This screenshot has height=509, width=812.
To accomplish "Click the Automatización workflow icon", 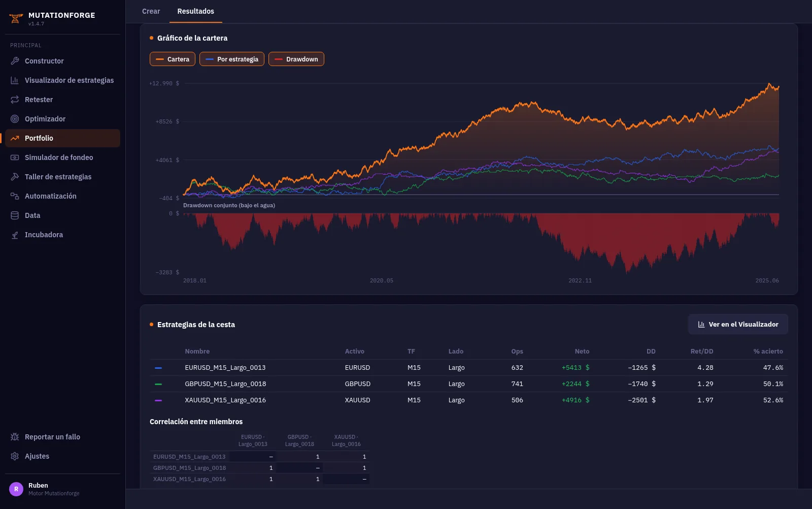I will pyautogui.click(x=15, y=196).
